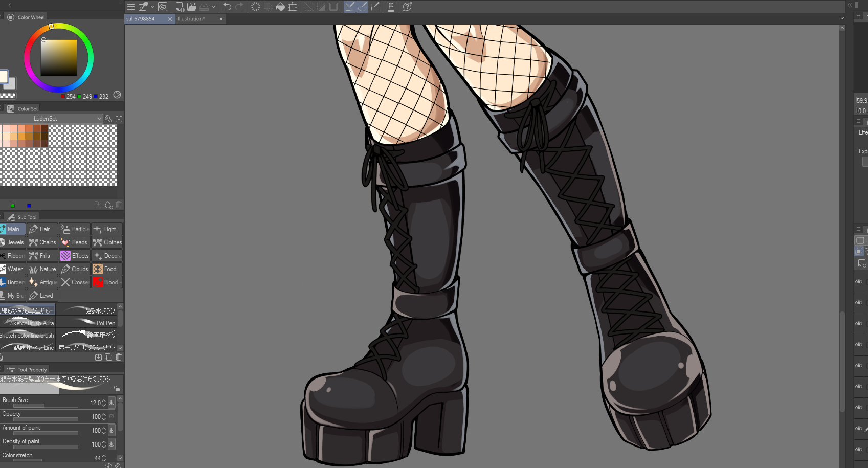Open the LudenSet color set dropdown
This screenshot has width=868, height=468.
[x=99, y=119]
